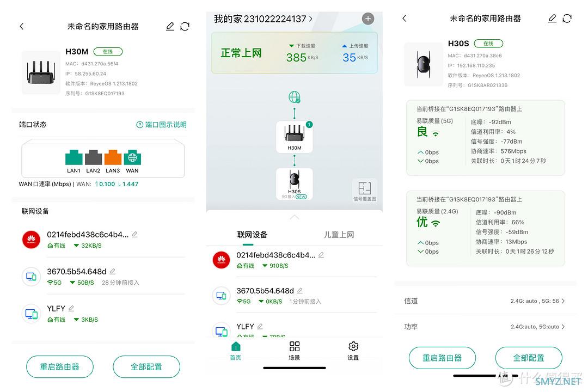Open the internet globe node in topology
Image resolution: width=588 pixels, height=392 pixels.
point(295,97)
